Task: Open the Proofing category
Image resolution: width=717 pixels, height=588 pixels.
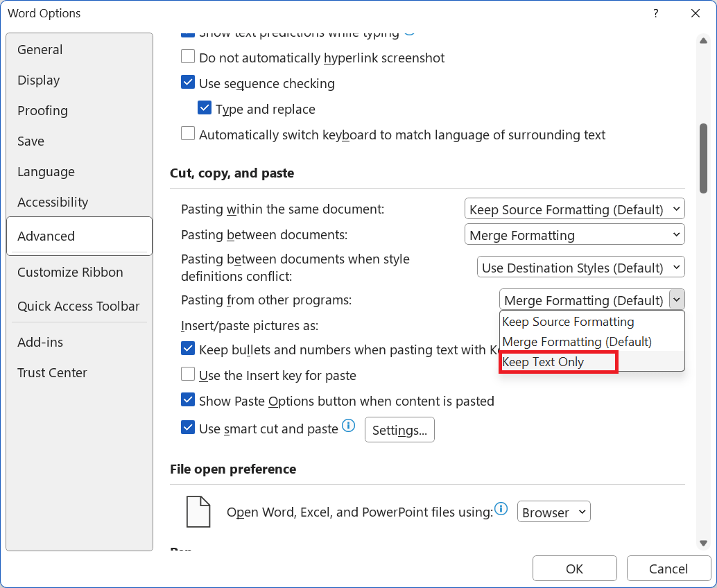Action: pyautogui.click(x=80, y=111)
